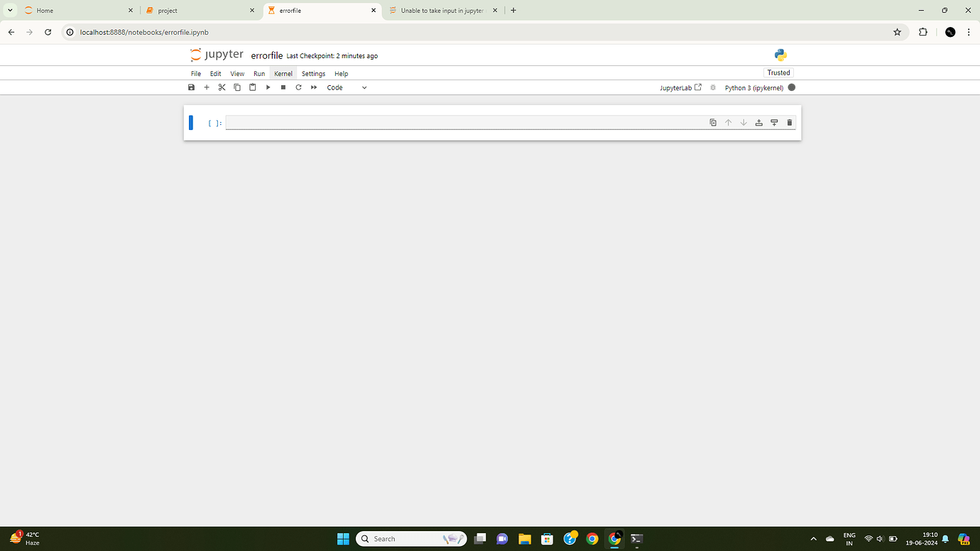The image size is (980, 551).
Task: Paste cell using the clipboard toolbar icon
Action: click(x=252, y=87)
